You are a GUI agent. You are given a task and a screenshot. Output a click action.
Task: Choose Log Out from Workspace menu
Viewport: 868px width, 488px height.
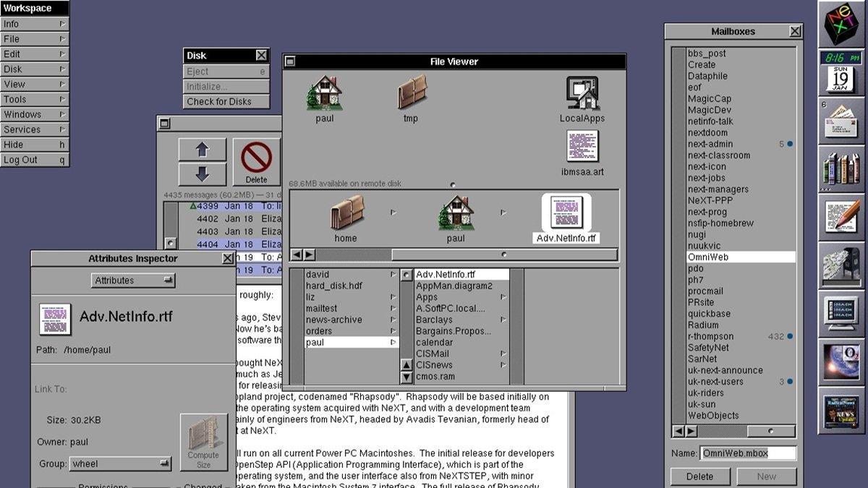(x=35, y=160)
